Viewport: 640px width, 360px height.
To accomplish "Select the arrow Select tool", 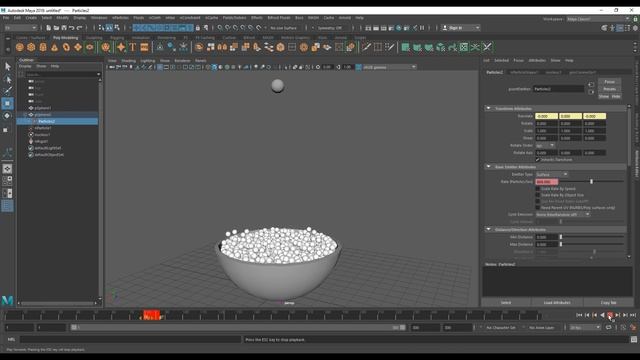I will point(7,67).
